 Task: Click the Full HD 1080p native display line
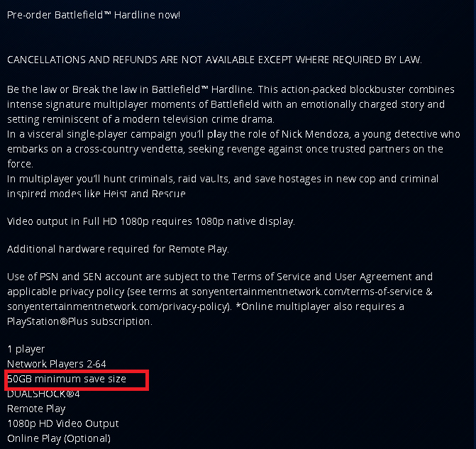150,221
